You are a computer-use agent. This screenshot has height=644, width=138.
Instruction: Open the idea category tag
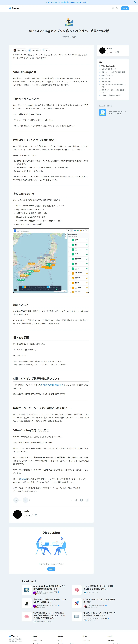(45, 50)
